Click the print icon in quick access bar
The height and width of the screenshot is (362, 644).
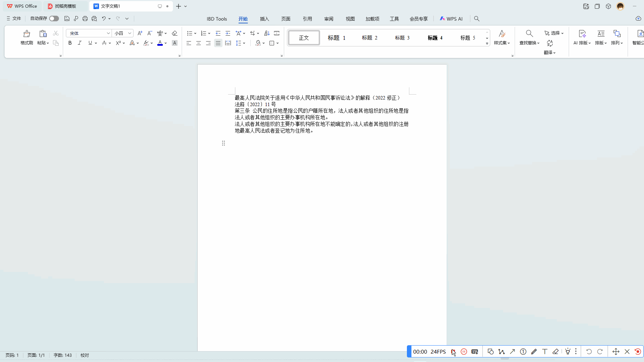85,19
